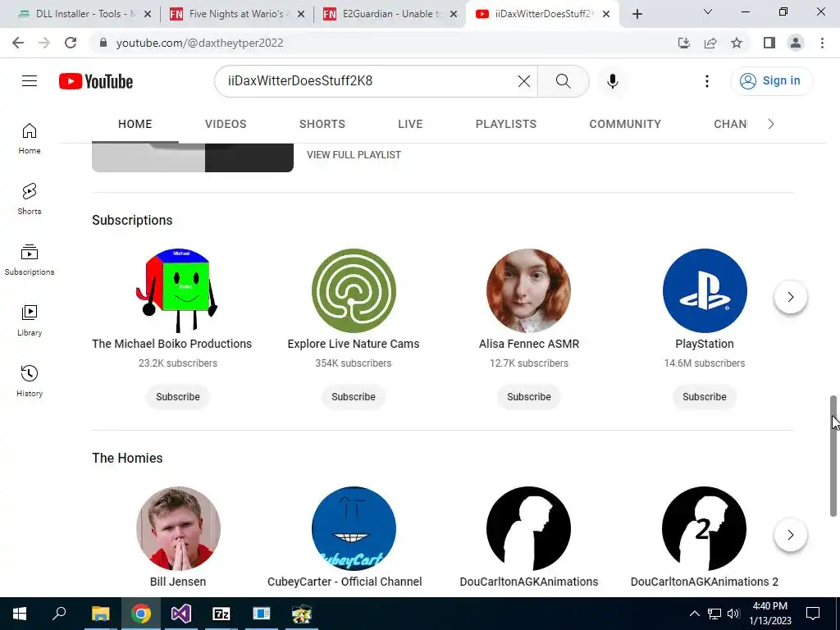Open Alisa Fennec ASMR avatar
Image resolution: width=840 pixels, height=630 pixels.
tap(529, 291)
